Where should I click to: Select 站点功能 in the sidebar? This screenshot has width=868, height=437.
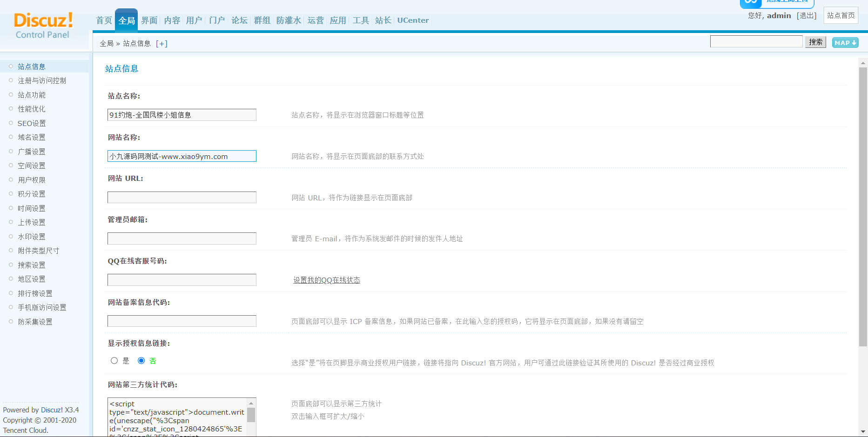pos(32,95)
